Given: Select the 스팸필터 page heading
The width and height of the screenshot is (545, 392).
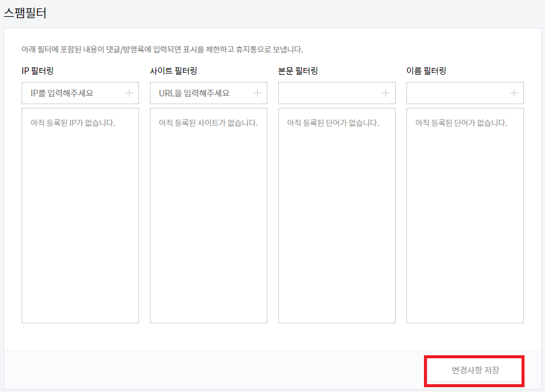Looking at the screenshot, I should [25, 13].
